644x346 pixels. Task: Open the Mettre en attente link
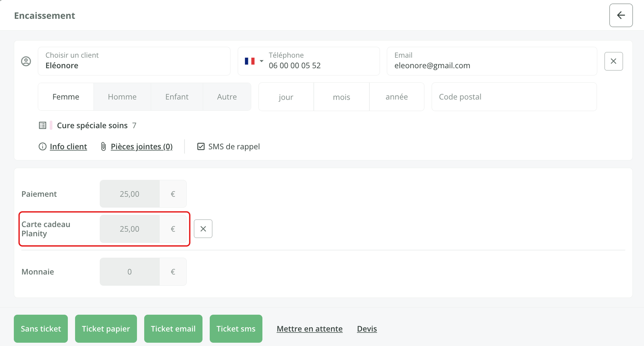pyautogui.click(x=309, y=329)
